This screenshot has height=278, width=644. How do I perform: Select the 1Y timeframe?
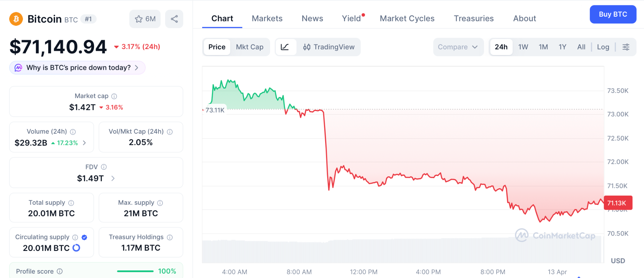562,47
